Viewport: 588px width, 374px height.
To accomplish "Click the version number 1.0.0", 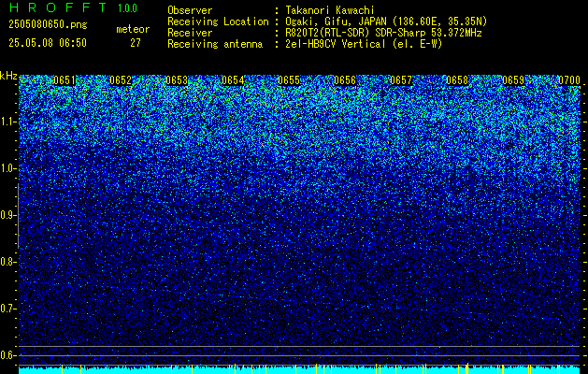I will pos(127,8).
